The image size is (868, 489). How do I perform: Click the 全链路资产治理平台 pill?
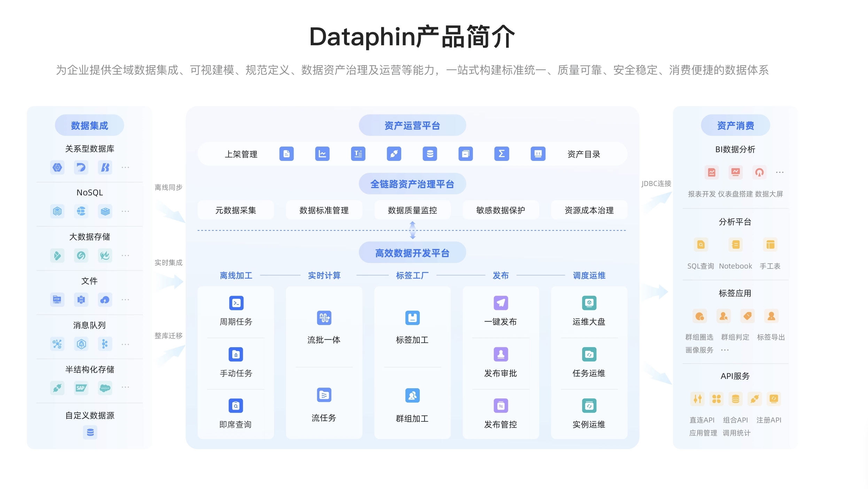click(412, 184)
